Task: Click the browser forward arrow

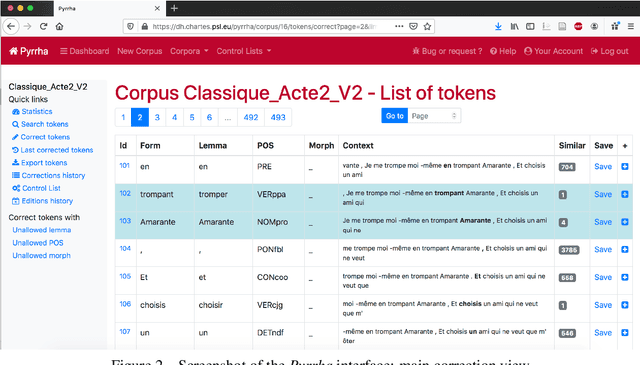Action: pos(27,27)
